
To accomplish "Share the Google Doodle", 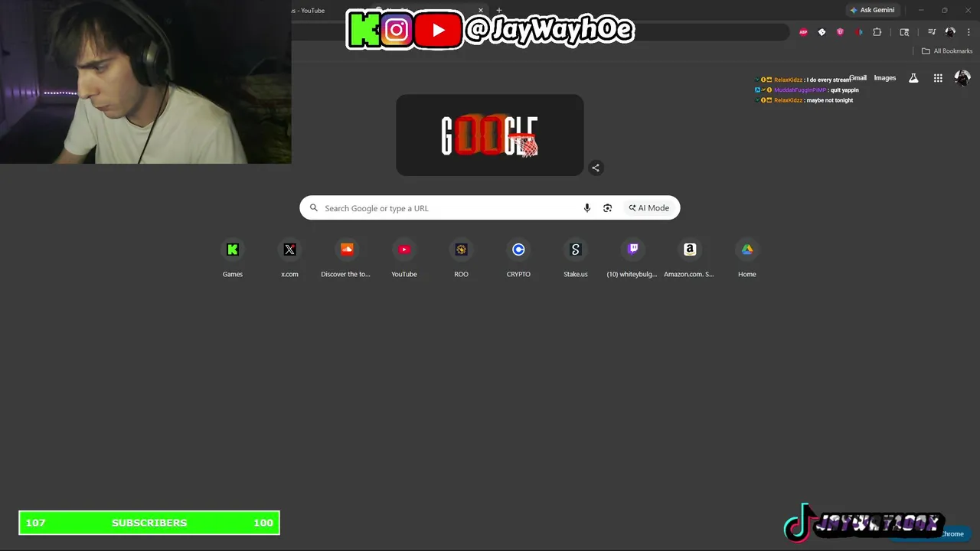I will [596, 168].
